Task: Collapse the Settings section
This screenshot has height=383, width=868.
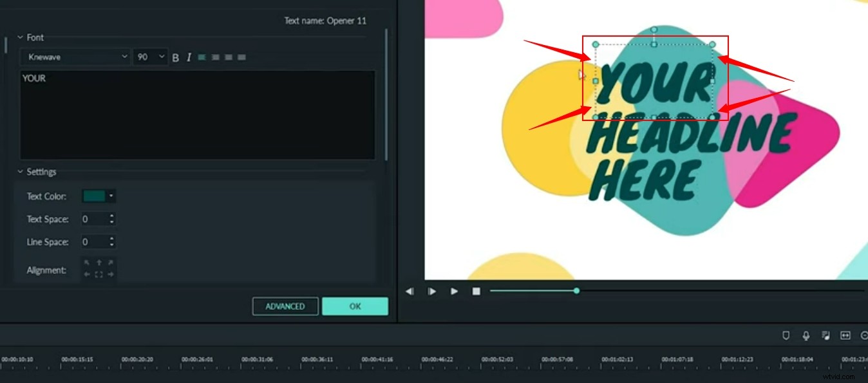Action: pyautogui.click(x=21, y=172)
